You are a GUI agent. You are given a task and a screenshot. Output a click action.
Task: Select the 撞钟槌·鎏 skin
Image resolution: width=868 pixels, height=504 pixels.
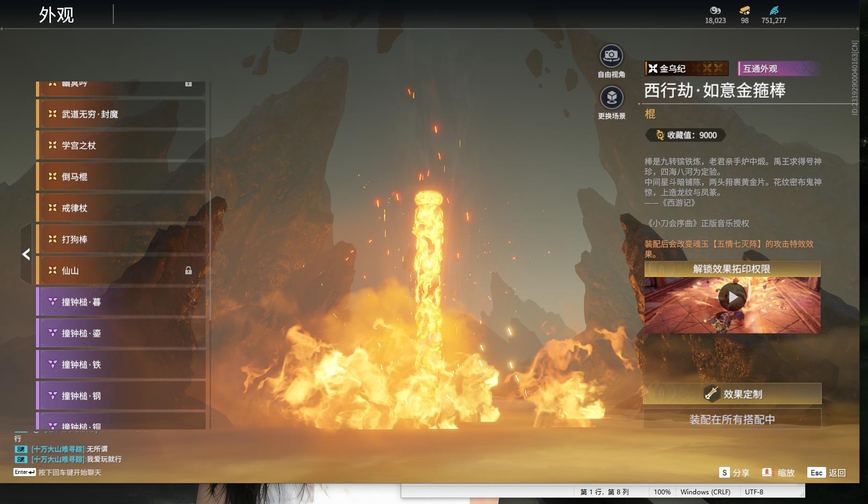(x=121, y=333)
